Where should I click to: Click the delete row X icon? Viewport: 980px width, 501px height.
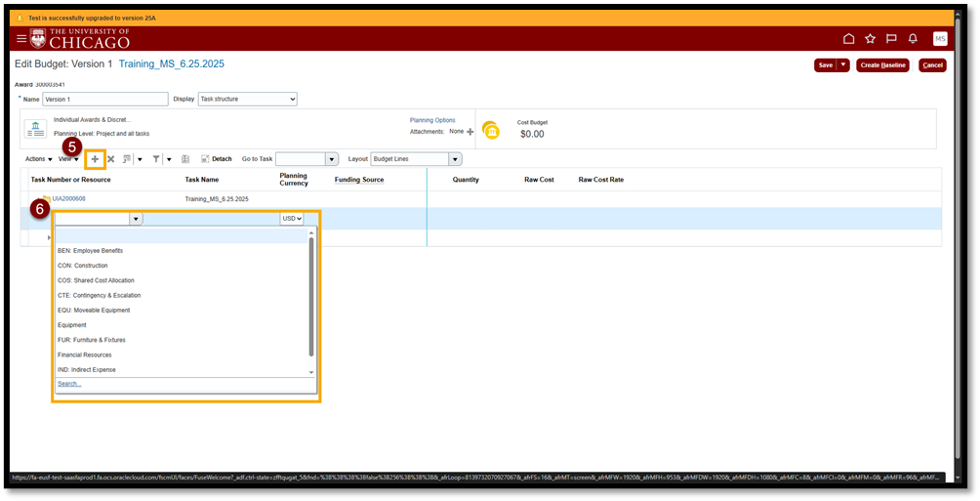[110, 158]
